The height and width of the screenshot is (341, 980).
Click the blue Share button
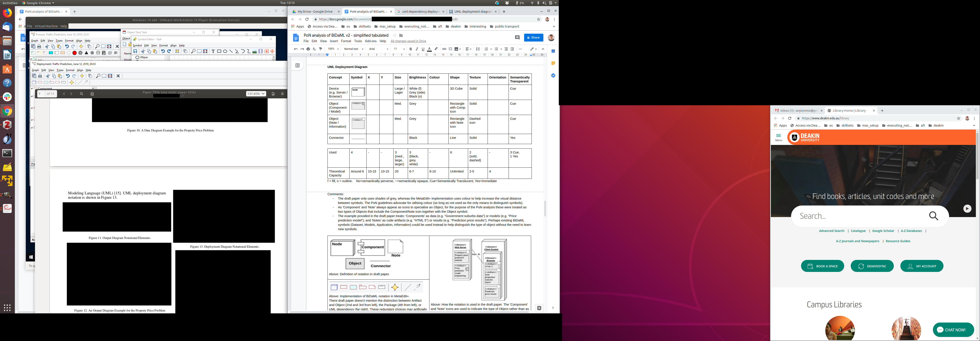[x=533, y=38]
